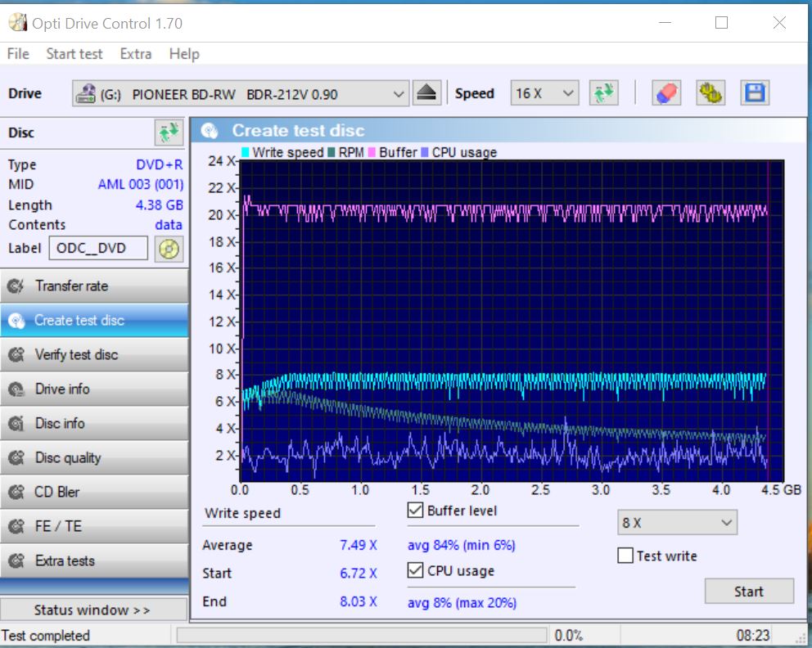This screenshot has width=812, height=648.
Task: Enable the Test write checkbox
Action: [x=625, y=556]
